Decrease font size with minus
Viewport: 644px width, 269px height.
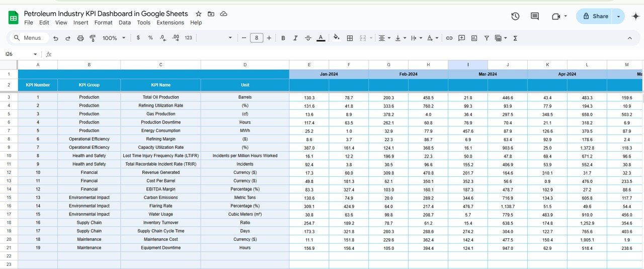tap(244, 38)
